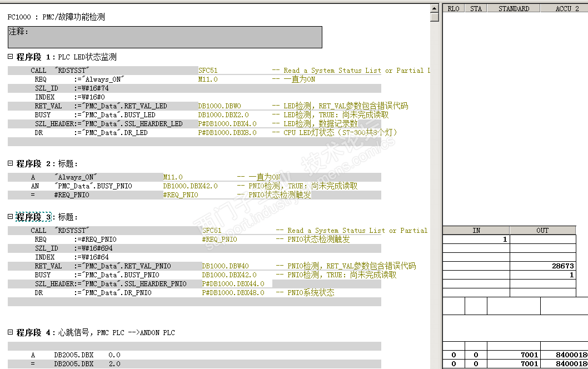
Task: Click pointer P#DB1000.DBX44.0
Action: coord(233,284)
